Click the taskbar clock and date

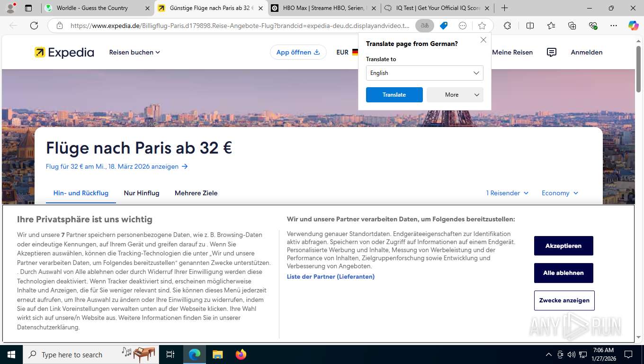click(x=603, y=355)
